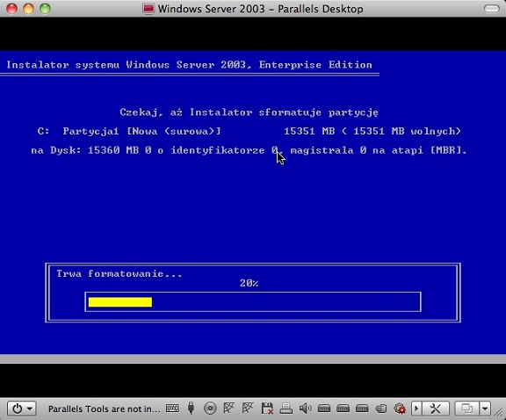Click the CD/DVD drive icon
Image resolution: width=506 pixels, height=420 pixels.
coord(210,409)
